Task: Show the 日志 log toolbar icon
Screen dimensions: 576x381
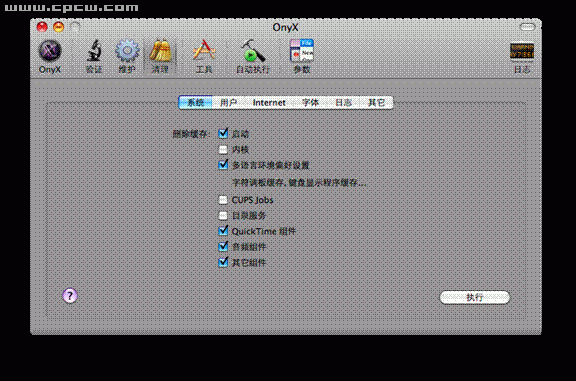Action: point(522,57)
